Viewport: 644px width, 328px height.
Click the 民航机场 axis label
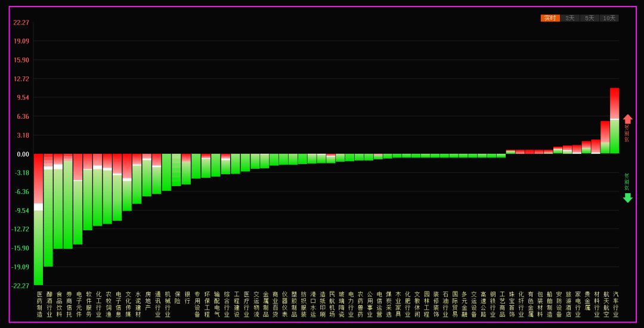click(332, 304)
